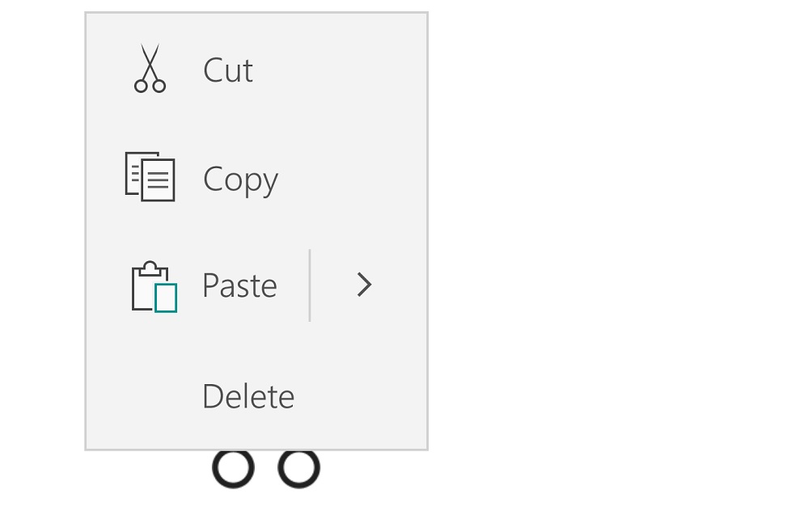Select the Paste menu entry
Image resolution: width=812 pixels, height=528 pixels.
click(x=198, y=285)
